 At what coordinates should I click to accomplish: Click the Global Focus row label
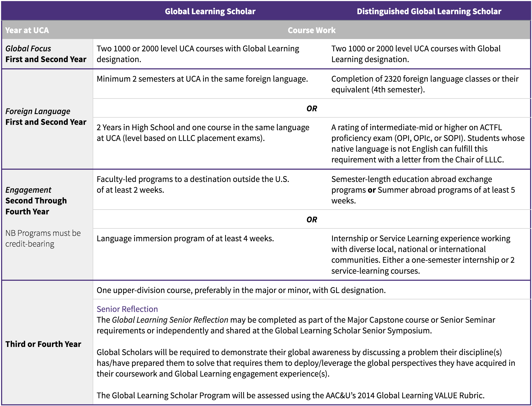[x=46, y=54]
